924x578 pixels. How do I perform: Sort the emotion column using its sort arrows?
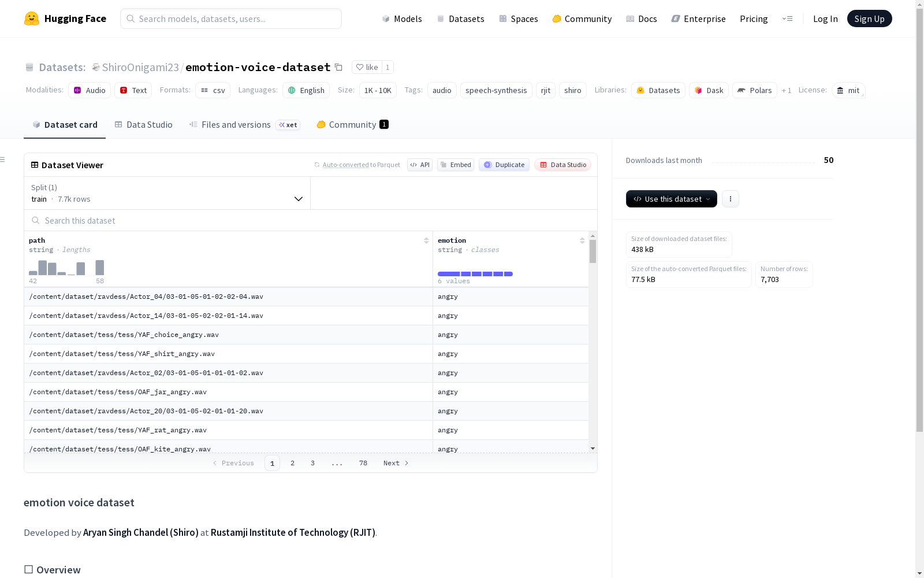[x=582, y=240]
